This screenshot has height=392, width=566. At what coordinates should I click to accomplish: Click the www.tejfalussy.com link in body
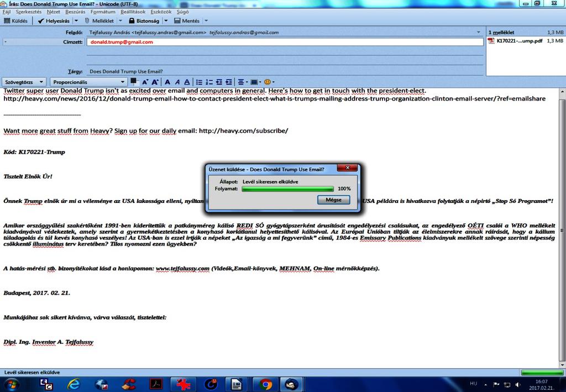(x=182, y=269)
